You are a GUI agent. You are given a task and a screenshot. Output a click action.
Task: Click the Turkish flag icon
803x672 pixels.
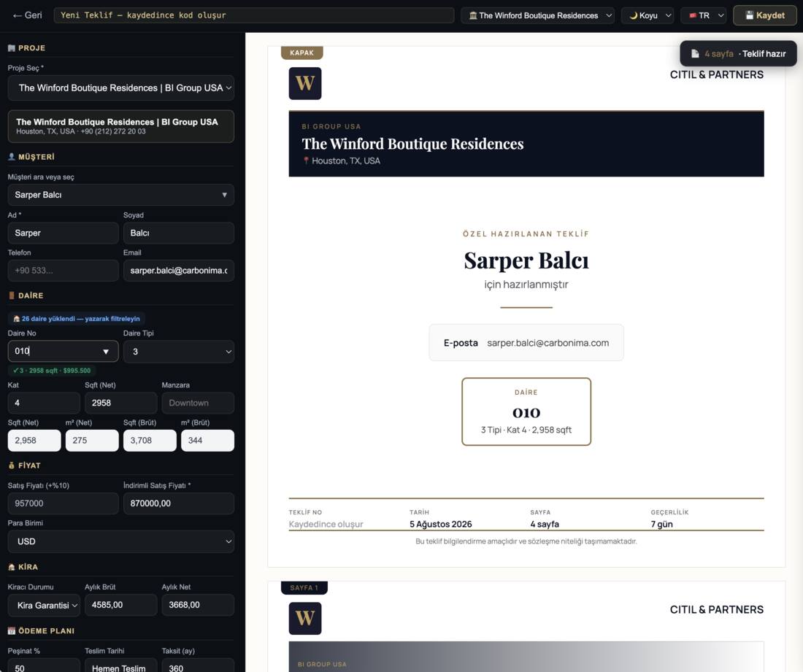(x=693, y=15)
